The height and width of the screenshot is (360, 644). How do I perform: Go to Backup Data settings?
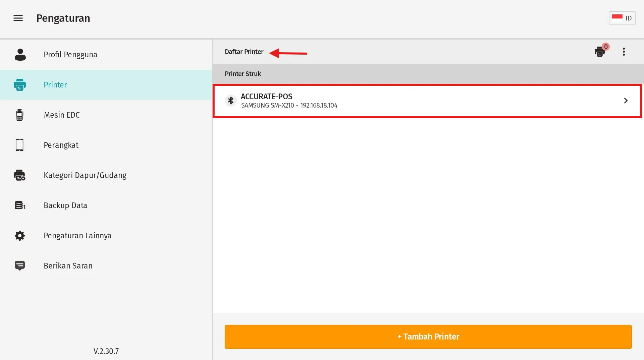(65, 205)
